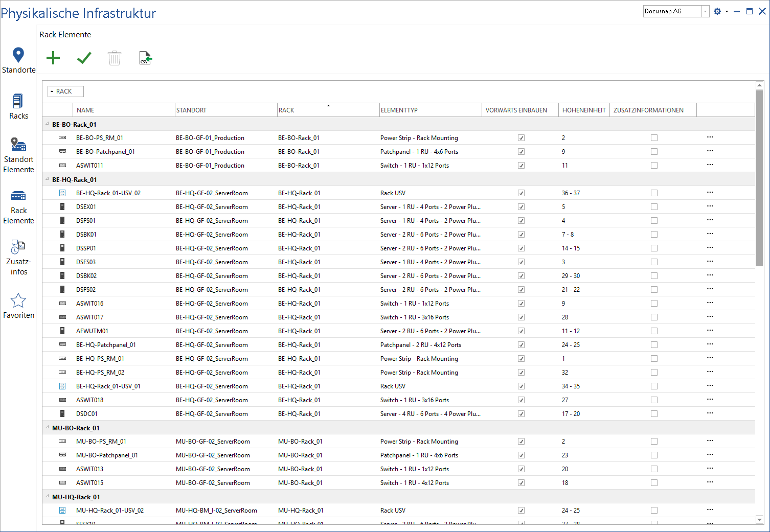
Task: Sort by STANDORT column header
Action: click(x=226, y=110)
